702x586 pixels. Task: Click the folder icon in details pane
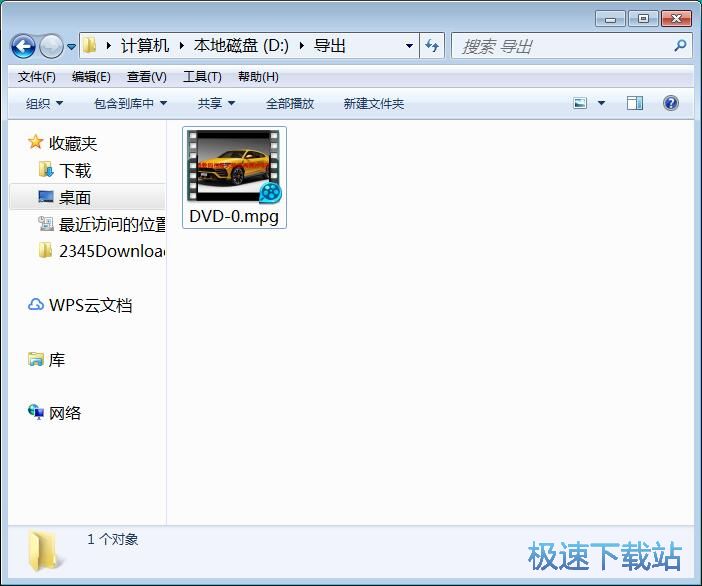[x=45, y=551]
